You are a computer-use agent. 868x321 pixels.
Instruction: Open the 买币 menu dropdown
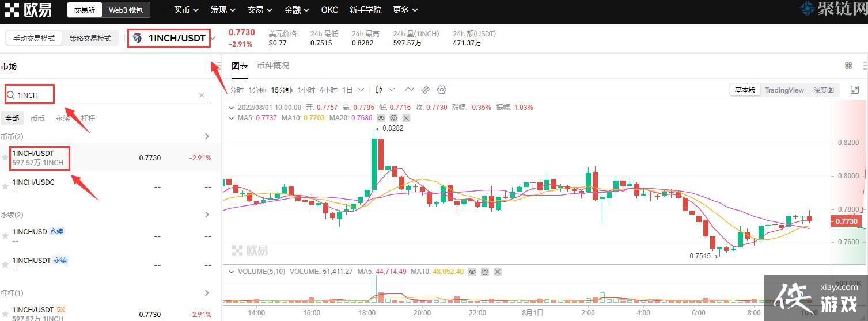[186, 10]
